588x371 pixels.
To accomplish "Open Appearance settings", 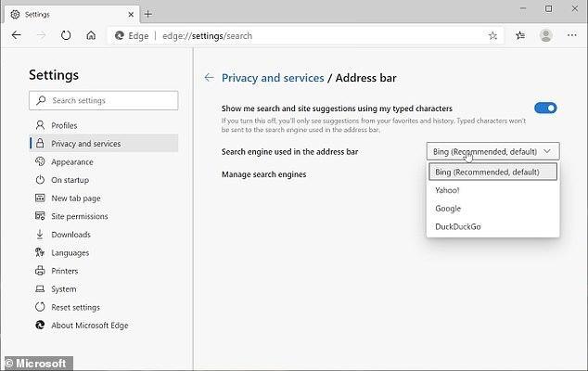I will [x=104, y=161].
